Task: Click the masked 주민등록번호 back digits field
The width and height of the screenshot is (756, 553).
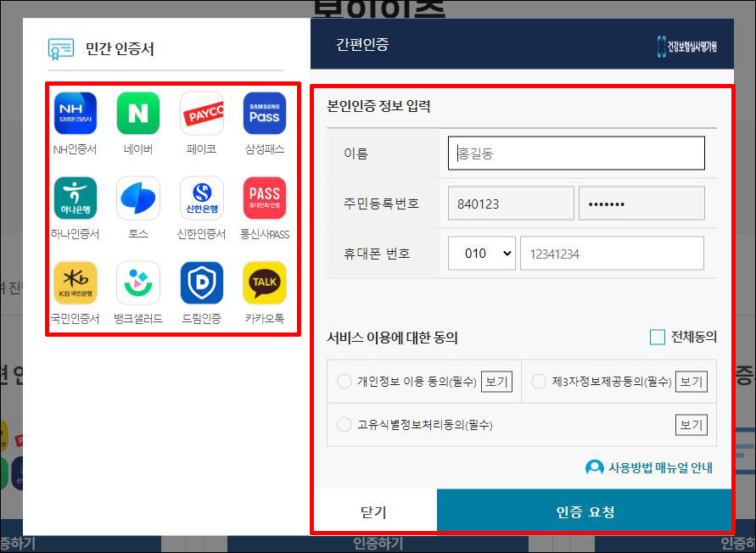Action: coord(641,204)
